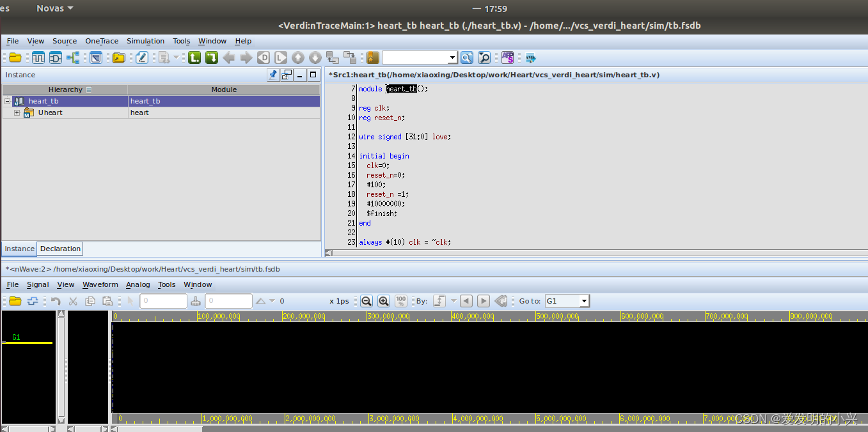The image size is (868, 432).
Task: Click the find magnifier icon after search box
Action: click(467, 58)
